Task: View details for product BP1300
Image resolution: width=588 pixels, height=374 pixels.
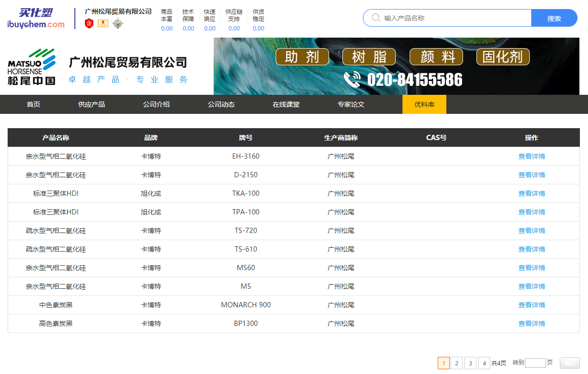Action: click(x=532, y=323)
